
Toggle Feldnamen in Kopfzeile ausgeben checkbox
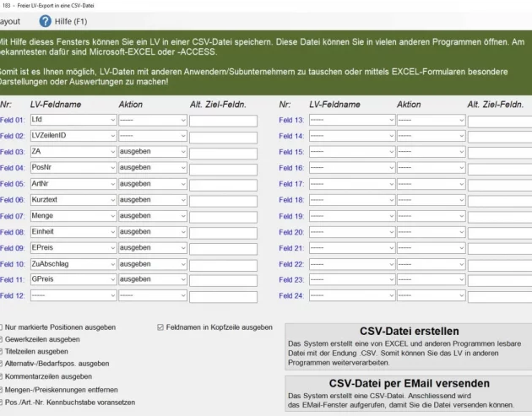pyautogui.click(x=161, y=327)
